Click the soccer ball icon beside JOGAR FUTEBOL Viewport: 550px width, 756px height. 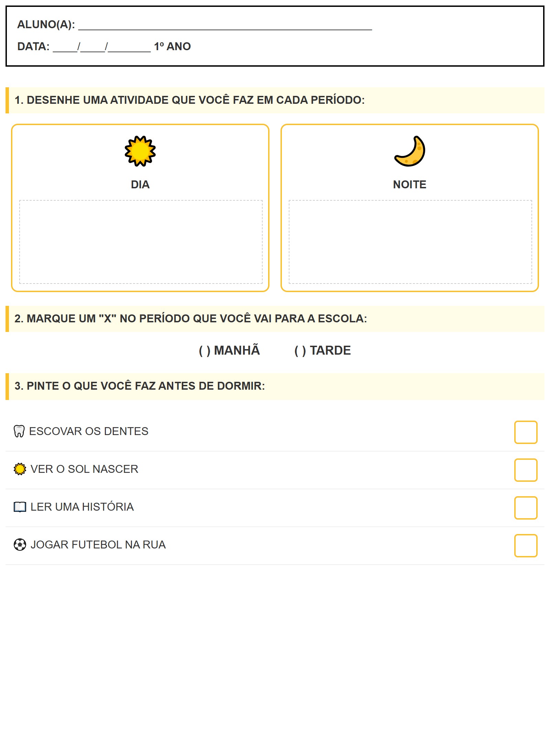[x=20, y=545]
